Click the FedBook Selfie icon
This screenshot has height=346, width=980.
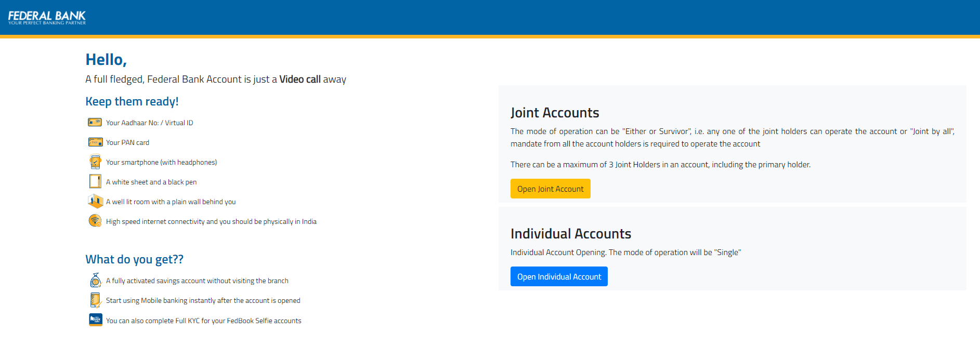(x=95, y=320)
